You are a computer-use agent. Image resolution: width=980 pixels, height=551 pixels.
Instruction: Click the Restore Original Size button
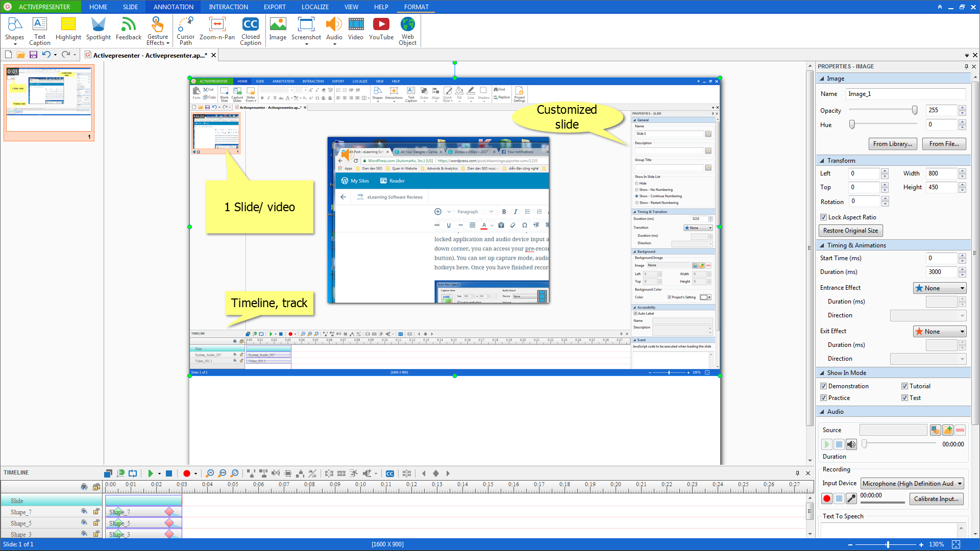pos(850,231)
